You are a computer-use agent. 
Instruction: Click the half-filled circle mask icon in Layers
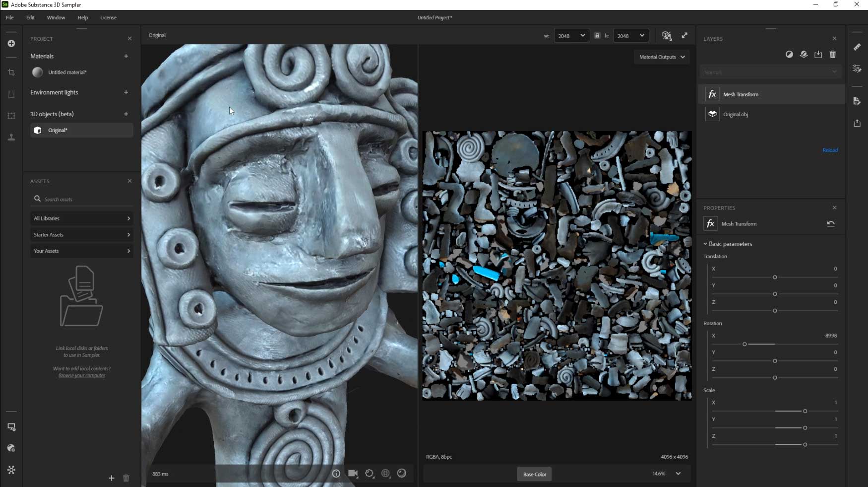789,55
